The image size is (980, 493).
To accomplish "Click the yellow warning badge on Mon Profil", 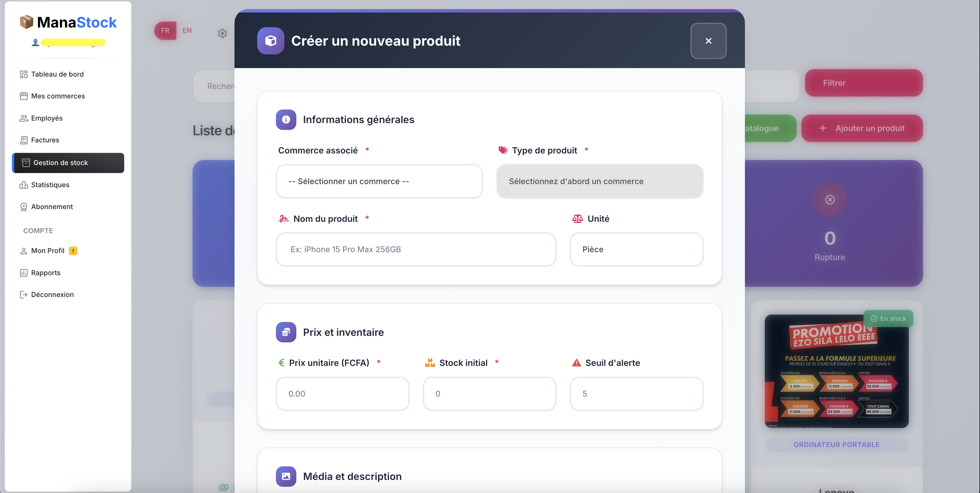I will [x=73, y=251].
